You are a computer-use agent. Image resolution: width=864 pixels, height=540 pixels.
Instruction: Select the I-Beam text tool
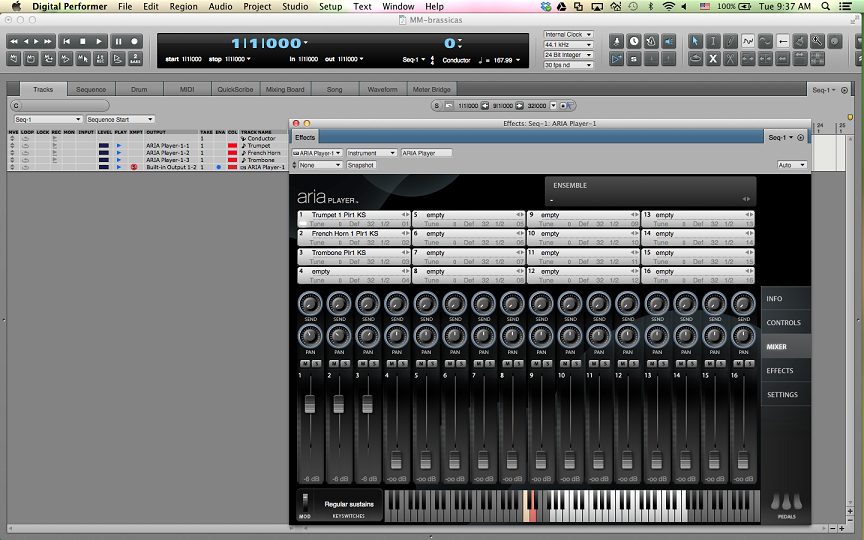pos(713,41)
